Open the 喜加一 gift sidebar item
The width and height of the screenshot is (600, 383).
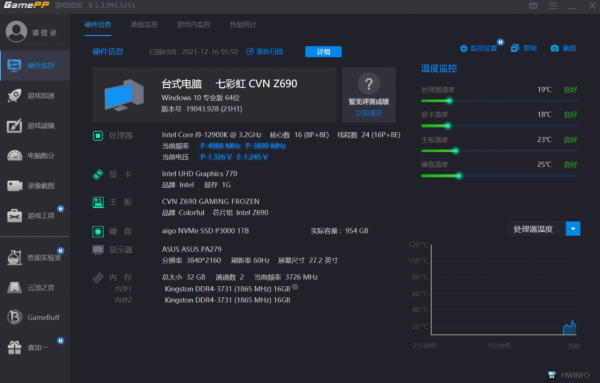pyautogui.click(x=35, y=347)
